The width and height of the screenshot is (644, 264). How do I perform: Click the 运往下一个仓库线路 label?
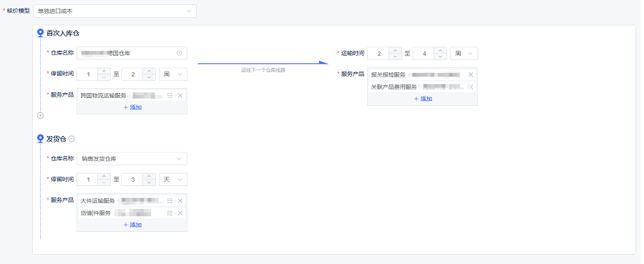point(263,70)
